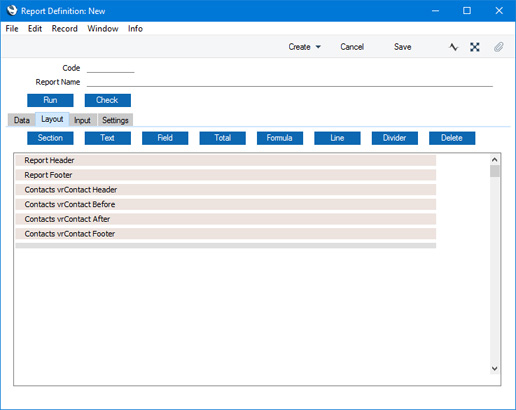
Task: Click the Run button
Action: (50, 100)
